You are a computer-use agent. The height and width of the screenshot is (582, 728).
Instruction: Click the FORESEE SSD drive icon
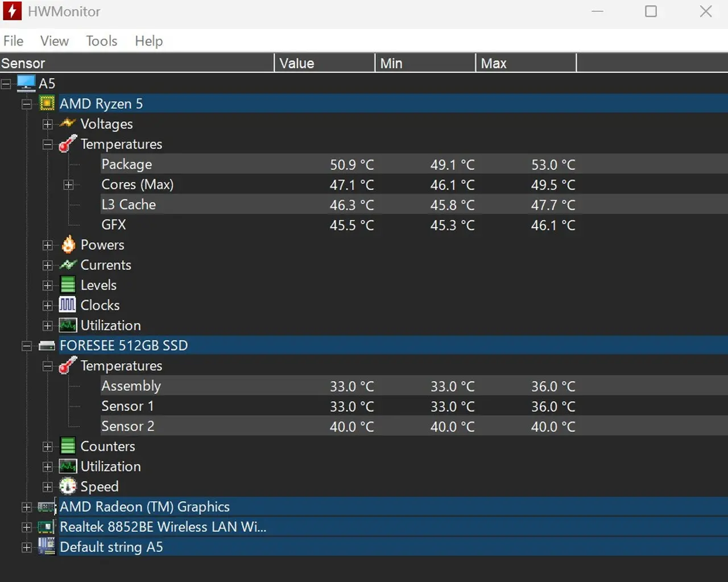[x=47, y=345]
